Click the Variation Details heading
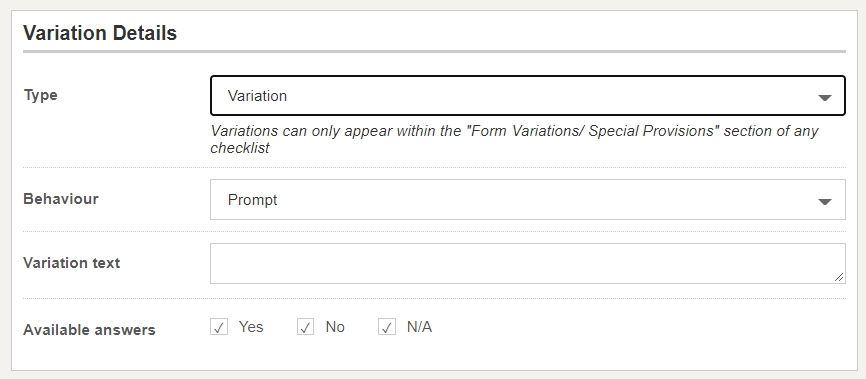 100,33
